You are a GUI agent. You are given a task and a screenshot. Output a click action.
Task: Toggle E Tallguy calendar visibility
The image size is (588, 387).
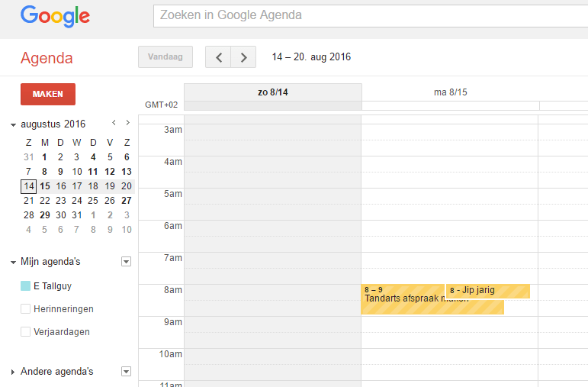click(25, 286)
